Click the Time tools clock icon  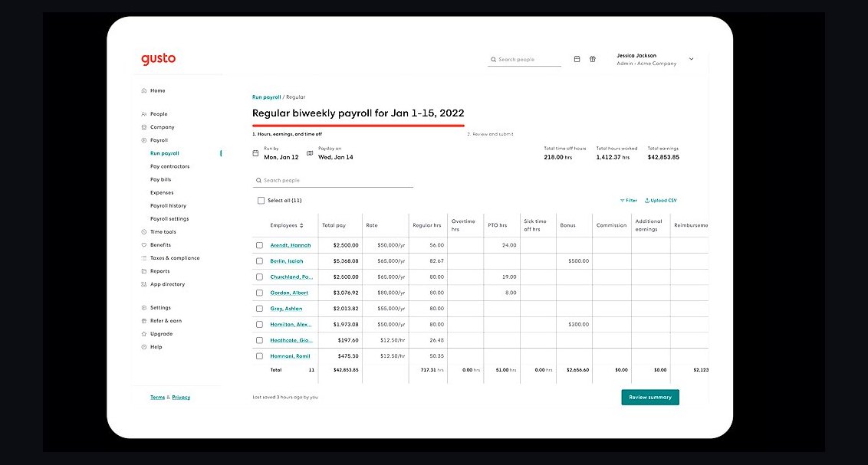coord(144,232)
